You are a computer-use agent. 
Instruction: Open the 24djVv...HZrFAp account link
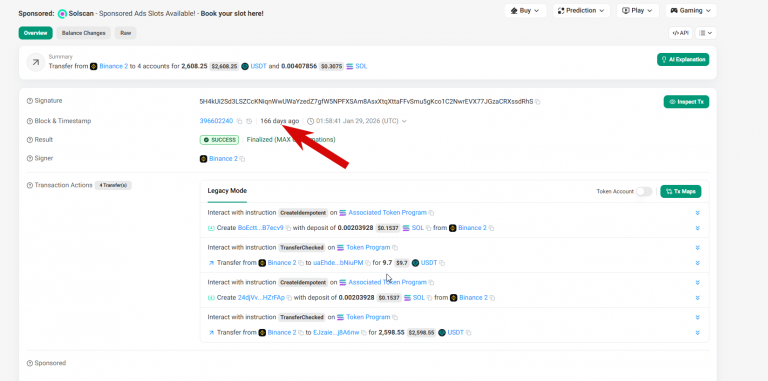[261, 298]
